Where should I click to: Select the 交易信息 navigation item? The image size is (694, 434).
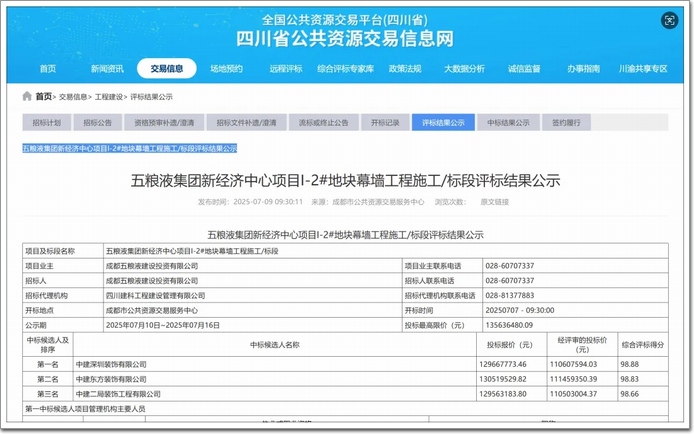[x=167, y=69]
